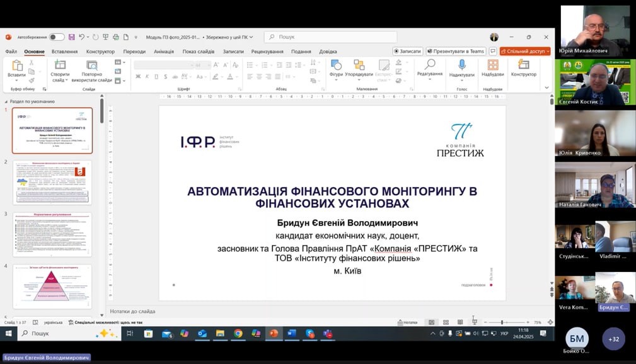Click the Вставити paste clipboard icon
636x364 pixels.
point(16,65)
